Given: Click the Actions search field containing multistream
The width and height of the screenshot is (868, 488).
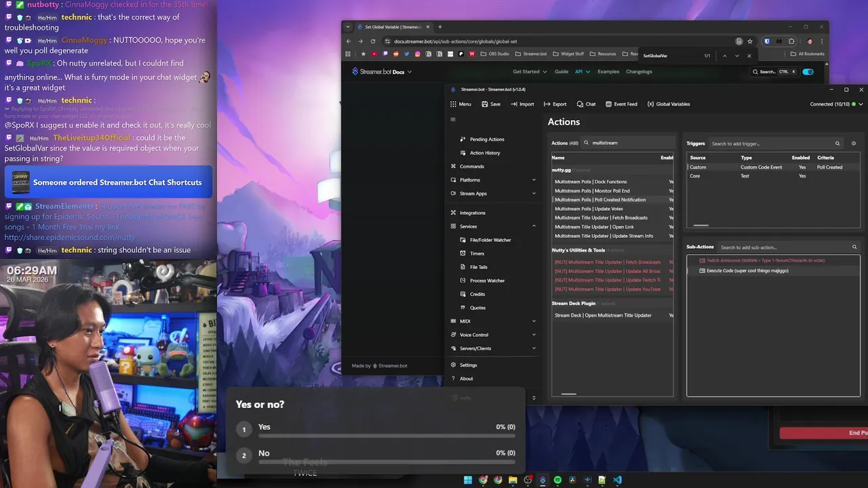Looking at the screenshot, I should click(627, 143).
